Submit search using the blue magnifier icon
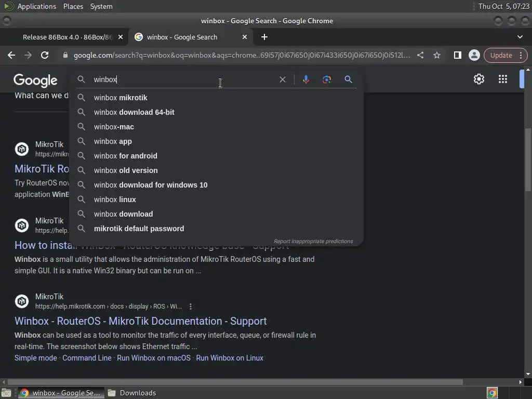Image resolution: width=532 pixels, height=399 pixels. [x=348, y=79]
